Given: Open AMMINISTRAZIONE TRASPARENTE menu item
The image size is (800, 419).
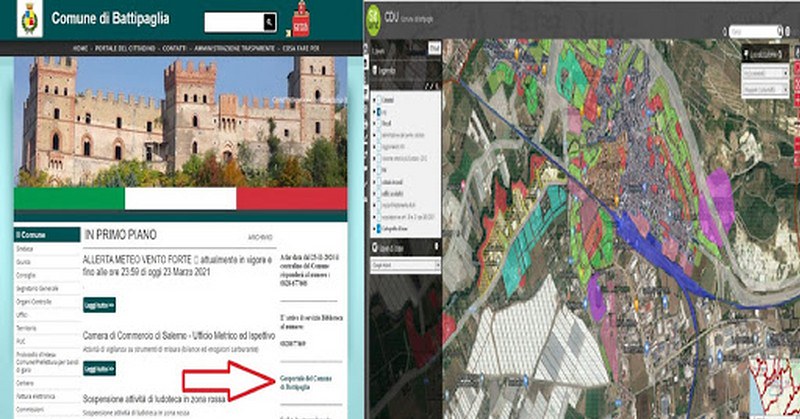Looking at the screenshot, I should click(x=234, y=48).
